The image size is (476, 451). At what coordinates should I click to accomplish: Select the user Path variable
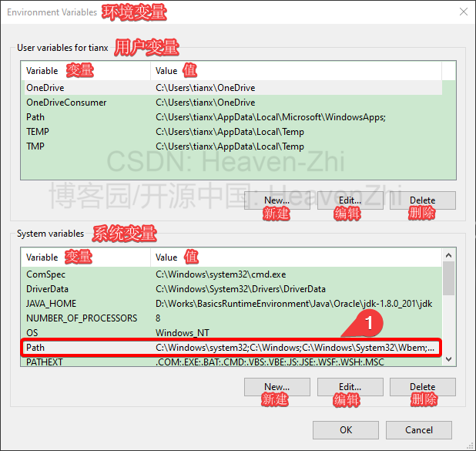pyautogui.click(x=232, y=117)
